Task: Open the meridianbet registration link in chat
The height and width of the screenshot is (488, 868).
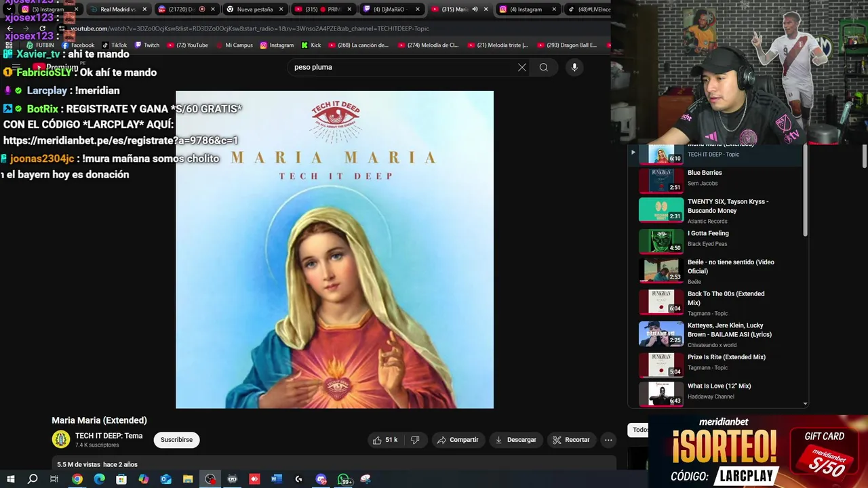Action: tap(121, 140)
